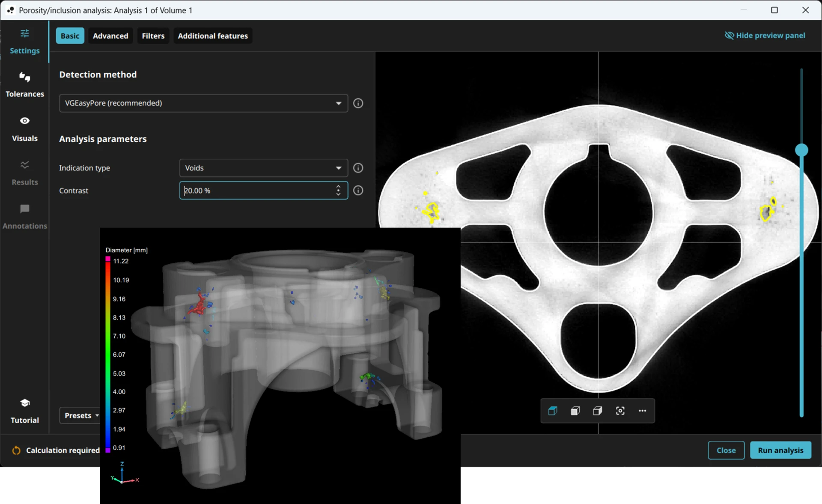Hide the preview panel
The width and height of the screenshot is (822, 504).
pyautogui.click(x=765, y=36)
